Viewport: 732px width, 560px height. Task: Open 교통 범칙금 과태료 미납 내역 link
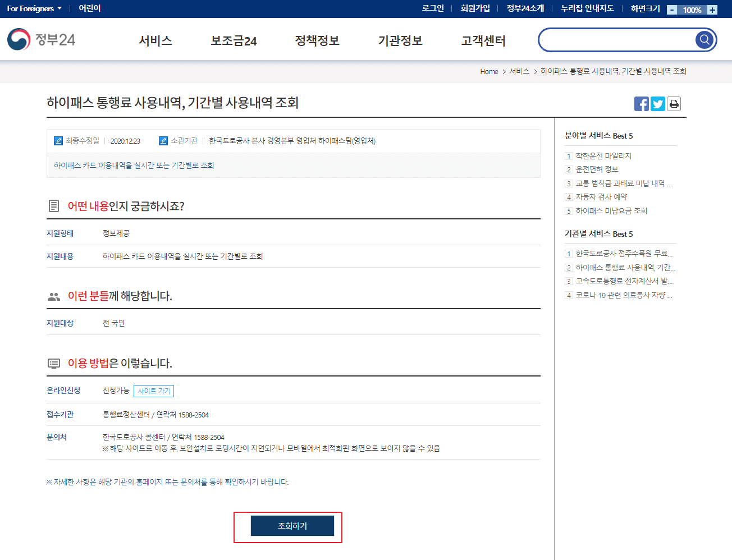tap(624, 183)
